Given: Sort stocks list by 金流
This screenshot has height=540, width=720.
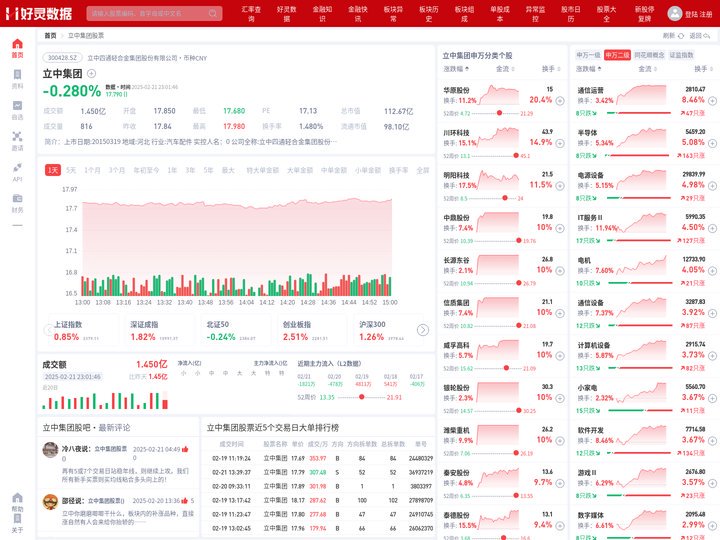Looking at the screenshot, I should pyautogui.click(x=505, y=69).
